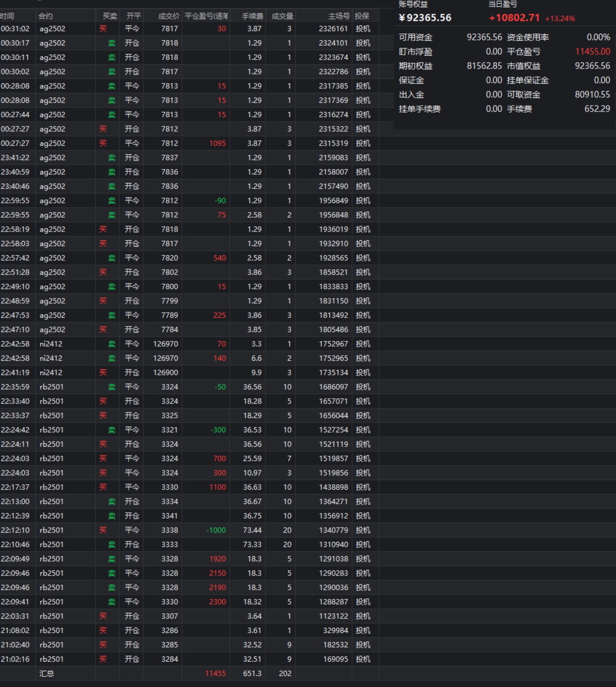The width and height of the screenshot is (616, 687).
Task: Click the 主场号 column header
Action: click(x=339, y=16)
